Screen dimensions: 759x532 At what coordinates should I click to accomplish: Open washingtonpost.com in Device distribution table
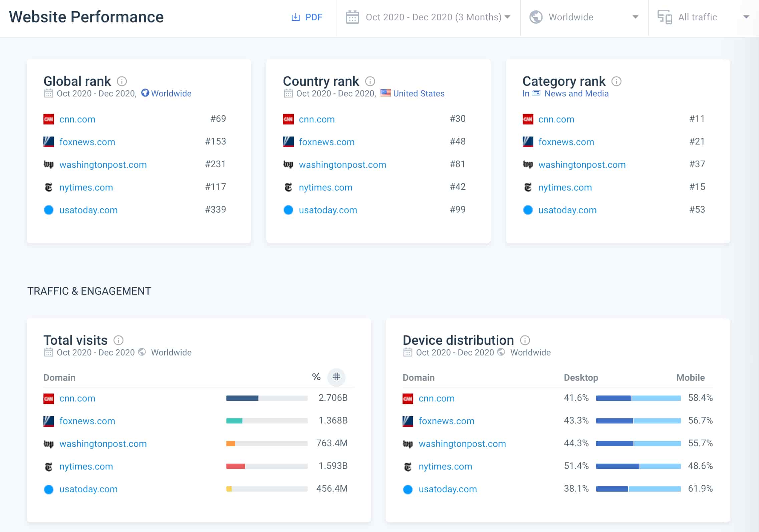pyautogui.click(x=462, y=444)
